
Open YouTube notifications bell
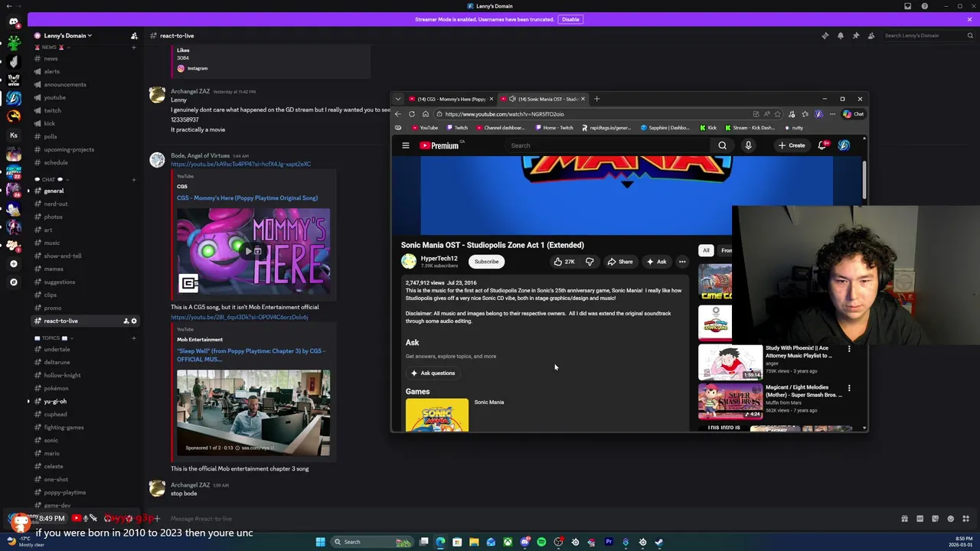(x=822, y=145)
